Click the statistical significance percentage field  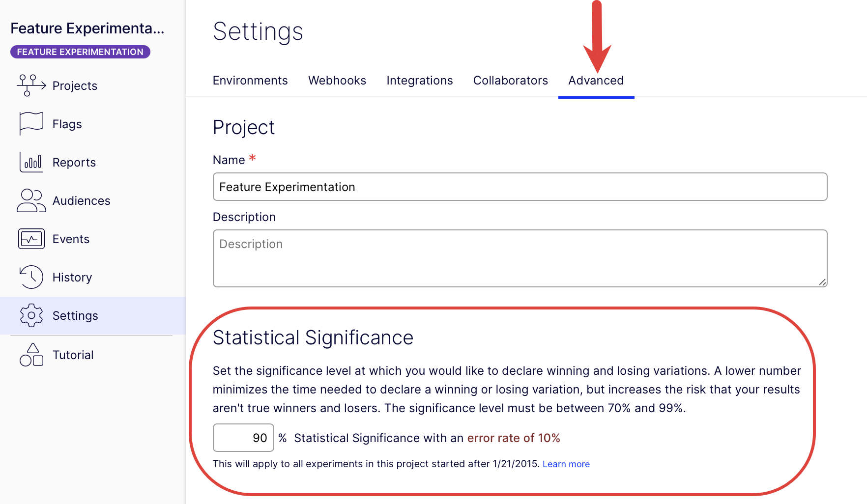point(243,438)
